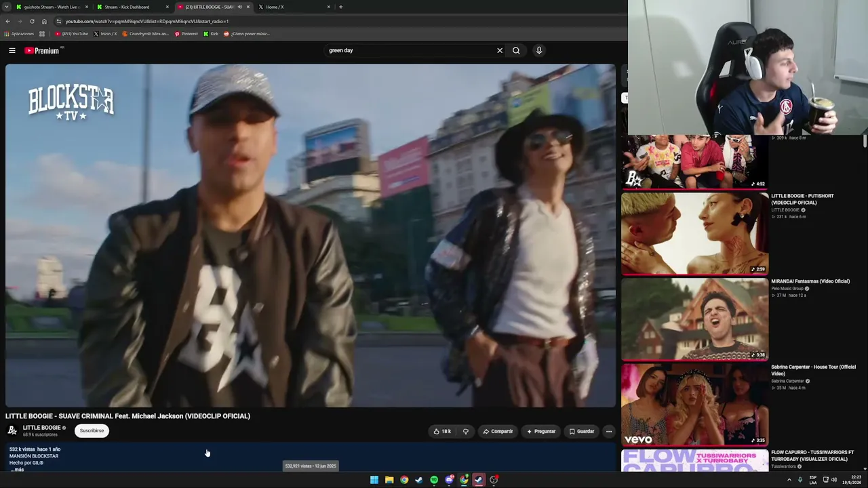Dislike the video
The width and height of the screenshot is (868, 488).
pos(466,431)
